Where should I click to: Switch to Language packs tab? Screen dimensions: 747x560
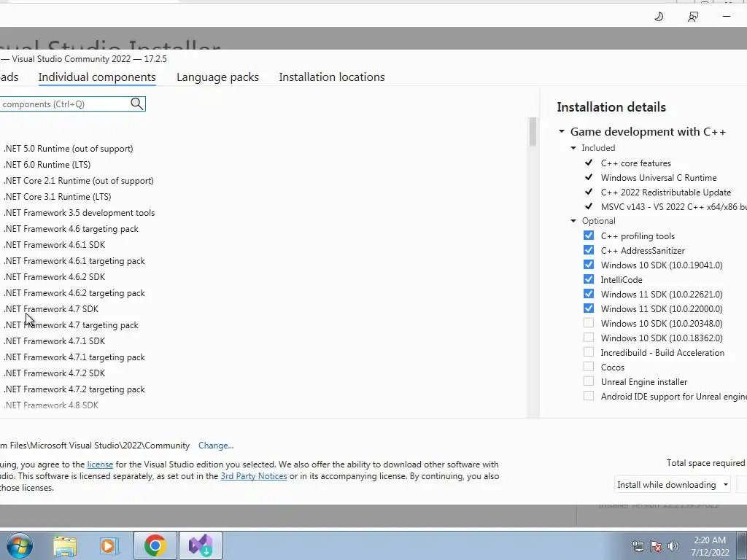[217, 77]
